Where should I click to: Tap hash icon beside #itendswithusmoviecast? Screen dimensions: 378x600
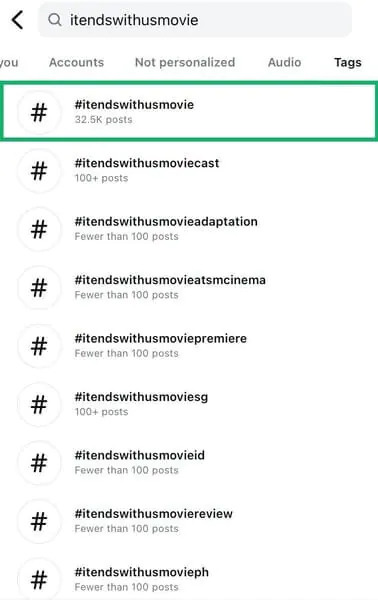[x=39, y=171]
